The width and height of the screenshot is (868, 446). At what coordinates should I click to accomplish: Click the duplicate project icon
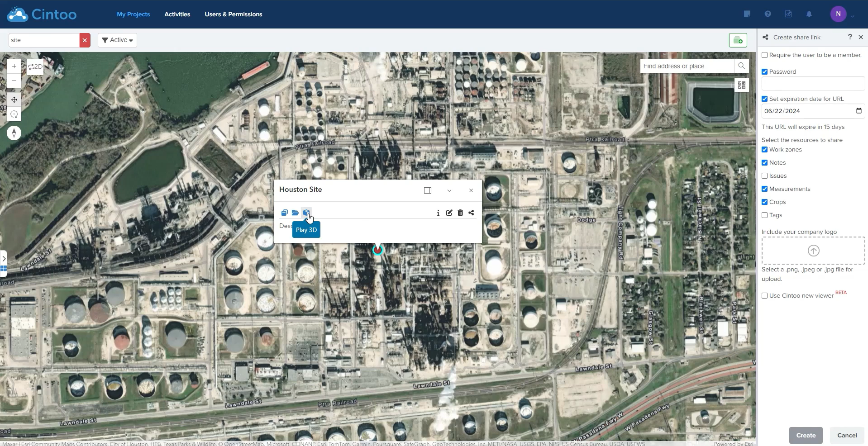(285, 213)
